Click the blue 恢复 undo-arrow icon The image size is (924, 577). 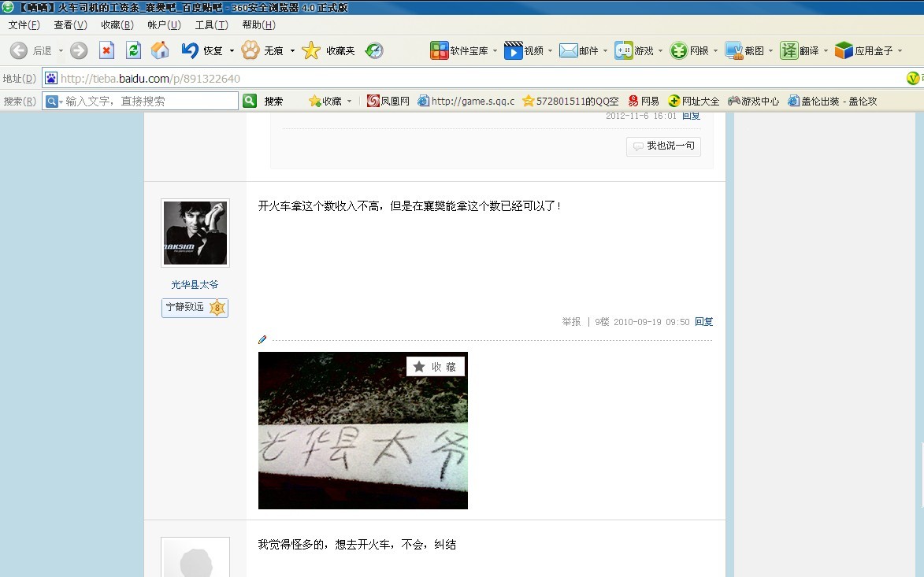click(190, 50)
